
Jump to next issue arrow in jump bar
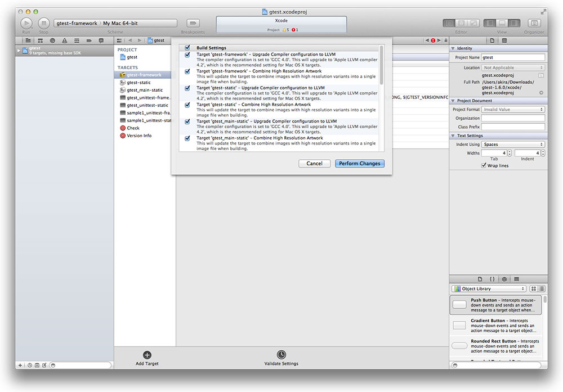[x=439, y=40]
